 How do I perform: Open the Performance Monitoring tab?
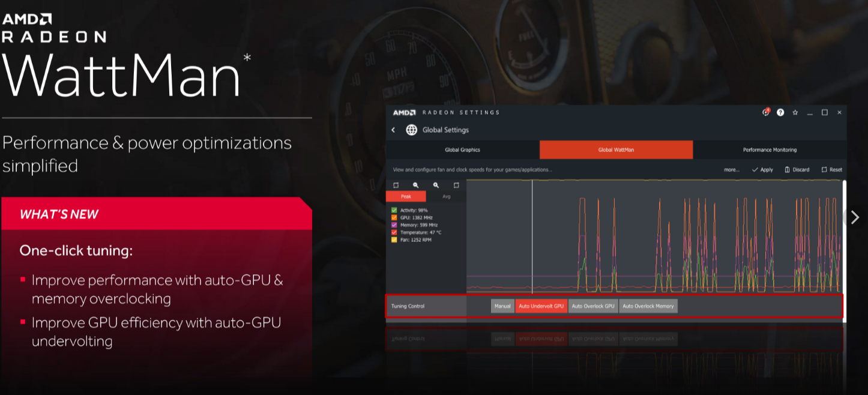(770, 149)
